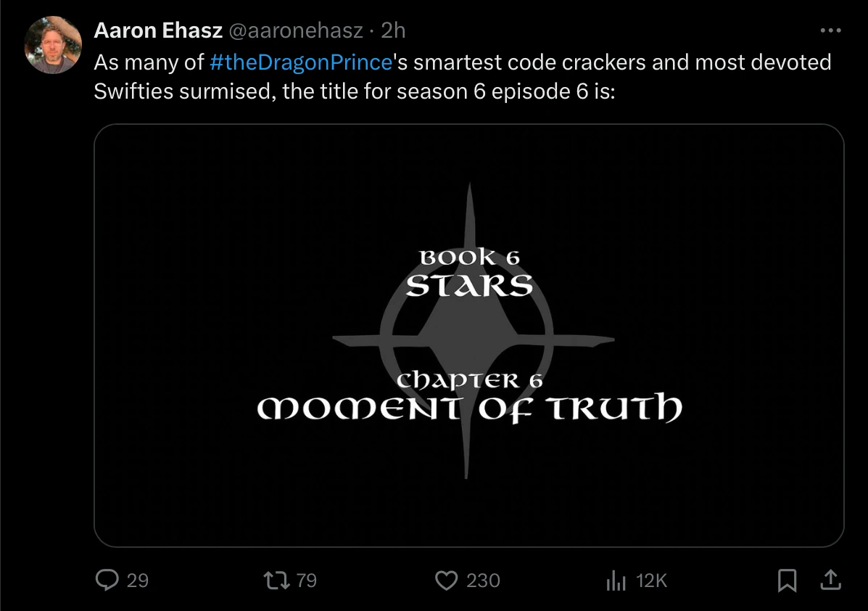The width and height of the screenshot is (868, 611).
Task: Open Aaron Ehasz's profile via his name
Action: (x=157, y=30)
